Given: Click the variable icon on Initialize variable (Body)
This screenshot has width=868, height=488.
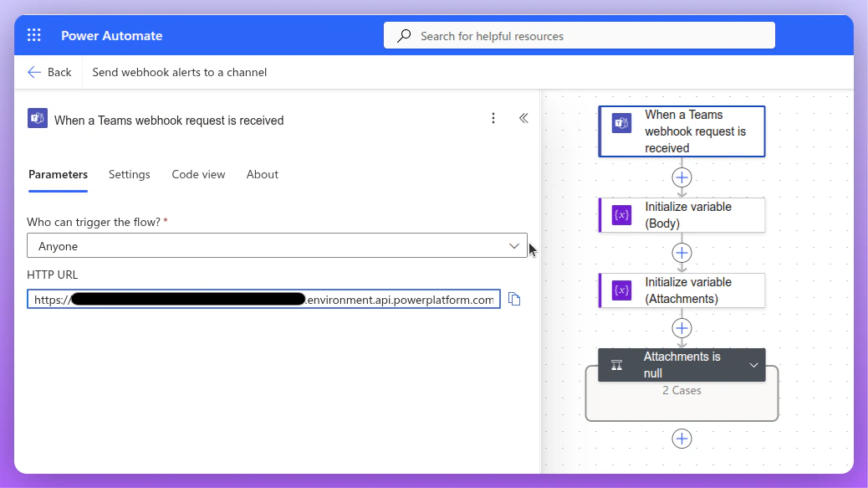Looking at the screenshot, I should coord(621,215).
